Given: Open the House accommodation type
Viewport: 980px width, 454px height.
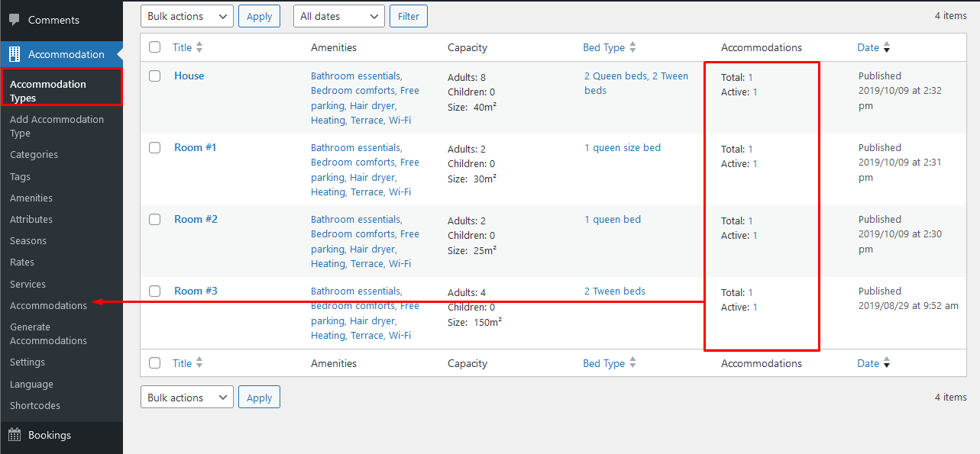Looking at the screenshot, I should (189, 76).
